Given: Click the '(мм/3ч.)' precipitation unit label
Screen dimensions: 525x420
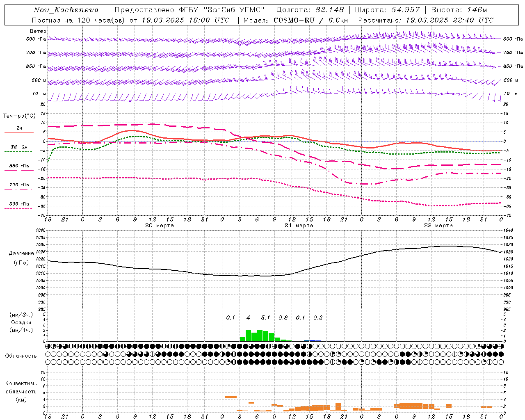Looking at the screenshot, I should 21,315.
